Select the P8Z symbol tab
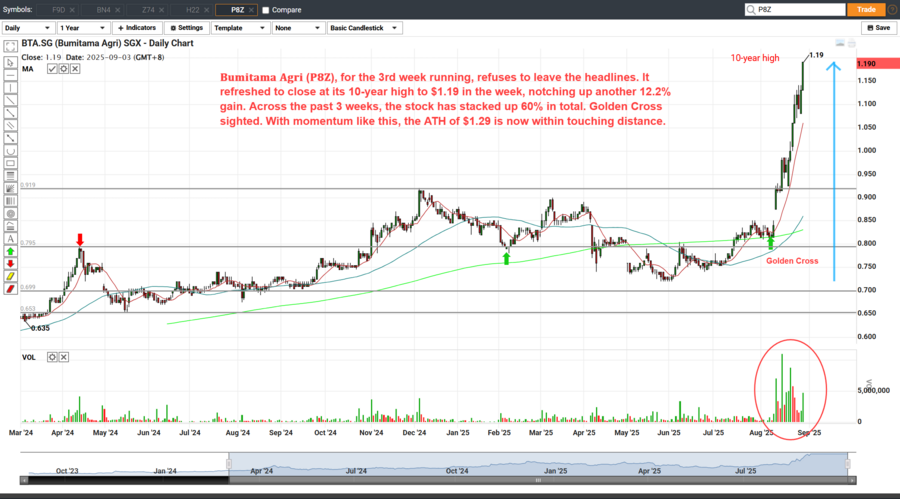This screenshot has height=499, width=900. (238, 10)
